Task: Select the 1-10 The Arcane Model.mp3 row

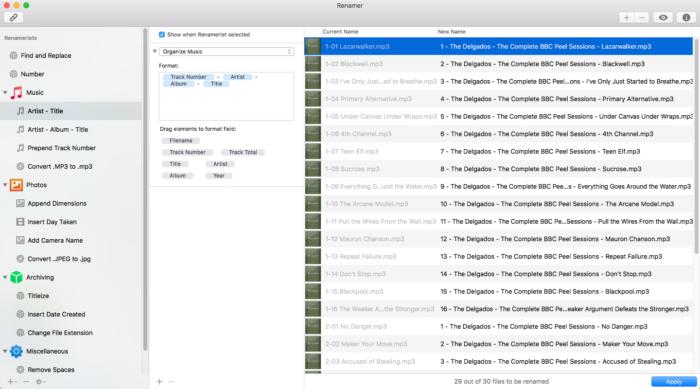Action: pyautogui.click(x=498, y=204)
